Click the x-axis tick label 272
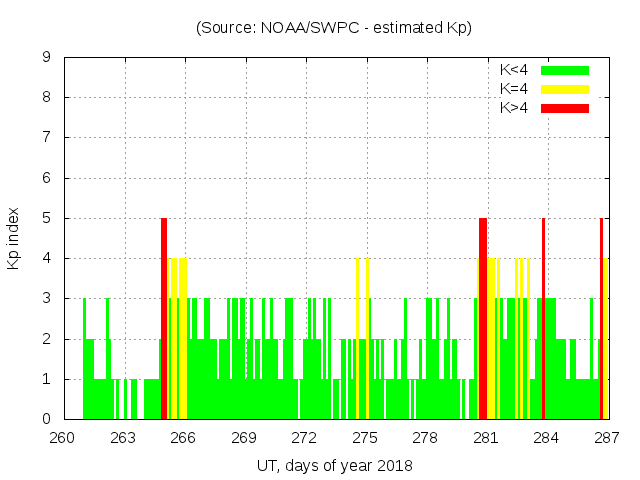Screen dimensions: 640x480 click(304, 437)
